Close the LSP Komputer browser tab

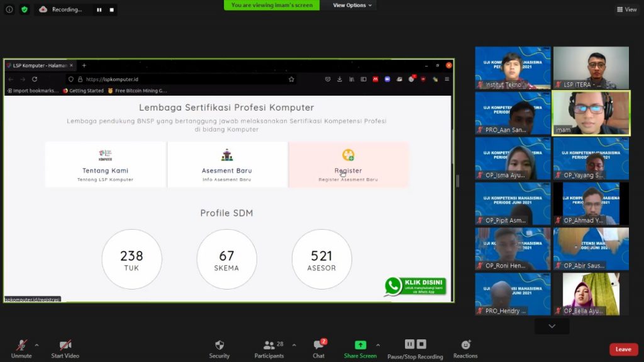click(72, 65)
